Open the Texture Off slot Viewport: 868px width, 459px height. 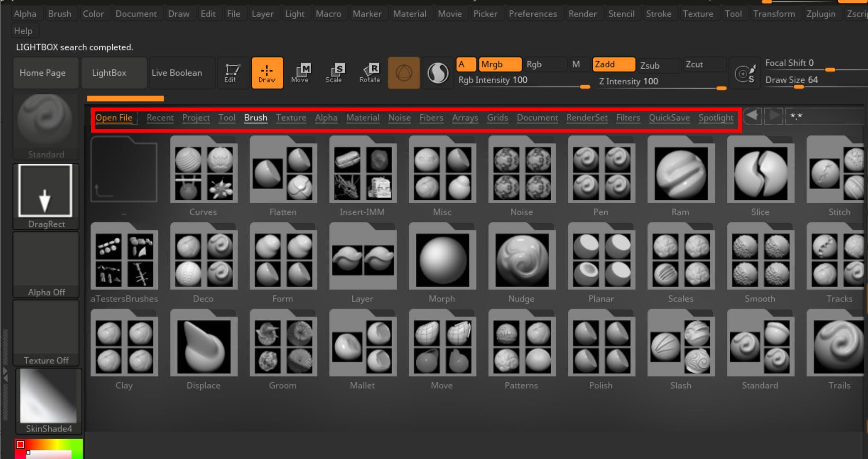(46, 333)
